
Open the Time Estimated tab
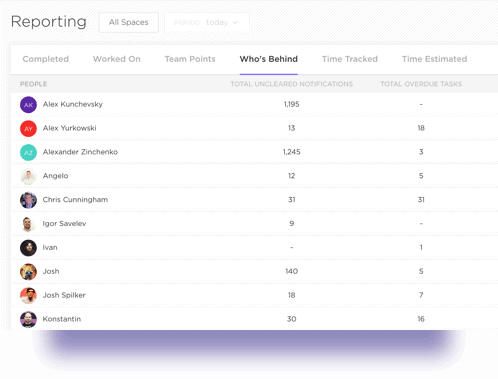click(x=434, y=59)
